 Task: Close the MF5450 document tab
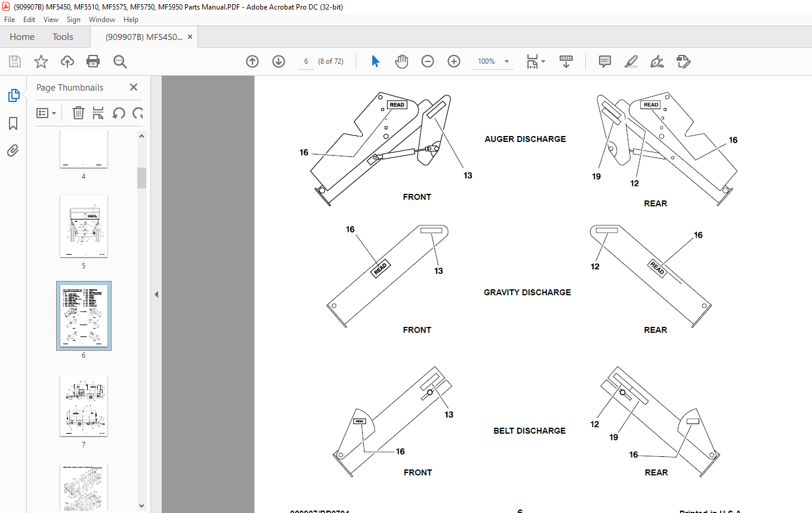coord(190,37)
